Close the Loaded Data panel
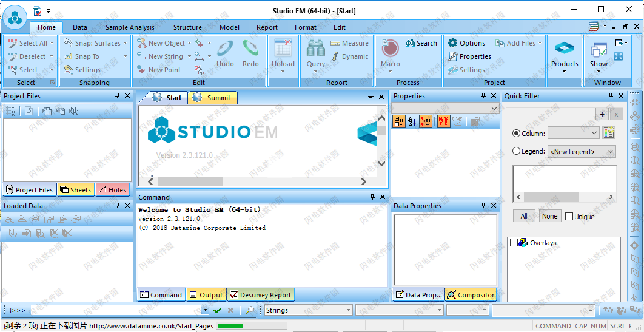Viewport: 644px width, 332px height. tap(127, 205)
